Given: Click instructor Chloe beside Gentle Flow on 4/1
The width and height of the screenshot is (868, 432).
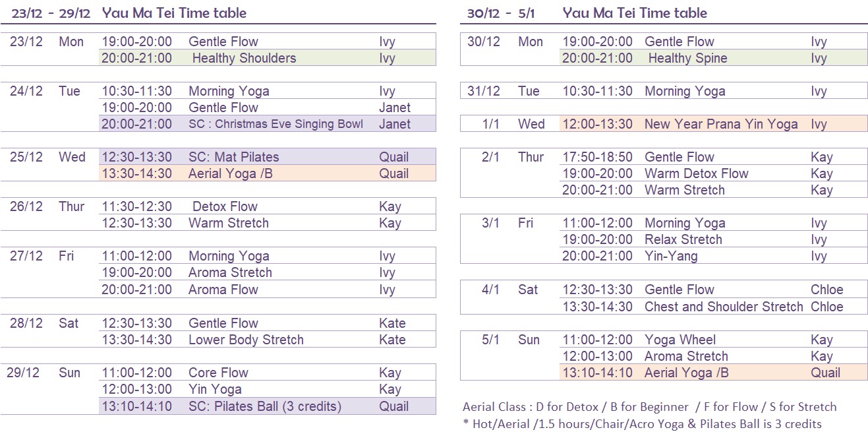Looking at the screenshot, I should coord(826,290).
